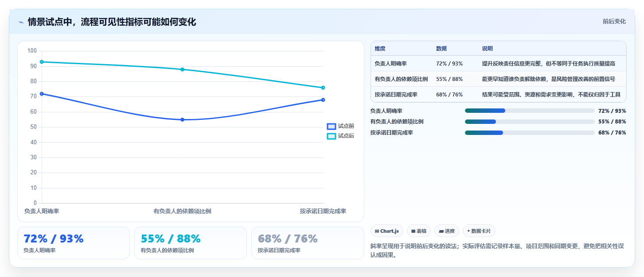
Task: Click 按承诺日期完成率 label beside its progress bar
Action: (x=392, y=133)
